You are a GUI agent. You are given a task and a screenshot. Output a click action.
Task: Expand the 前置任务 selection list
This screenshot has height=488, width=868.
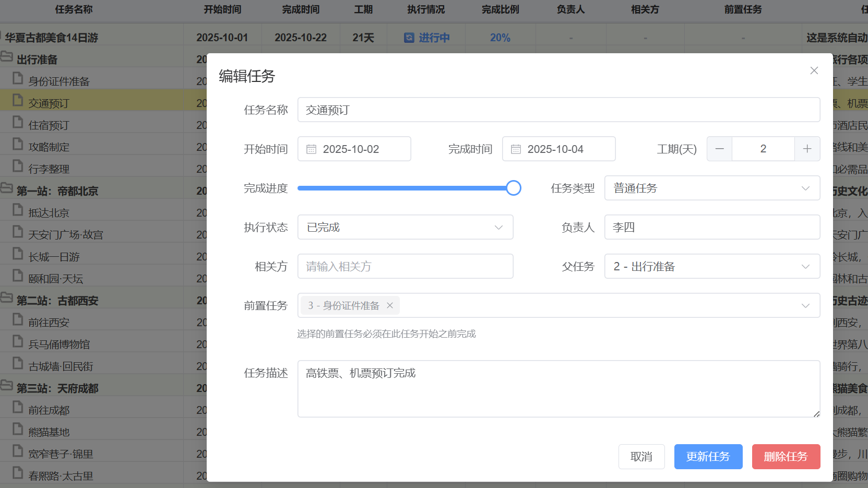[x=806, y=305]
